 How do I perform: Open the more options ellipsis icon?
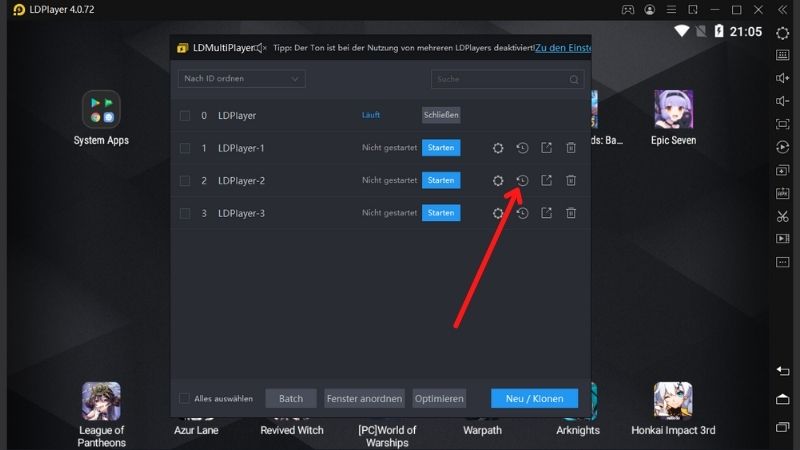click(783, 262)
